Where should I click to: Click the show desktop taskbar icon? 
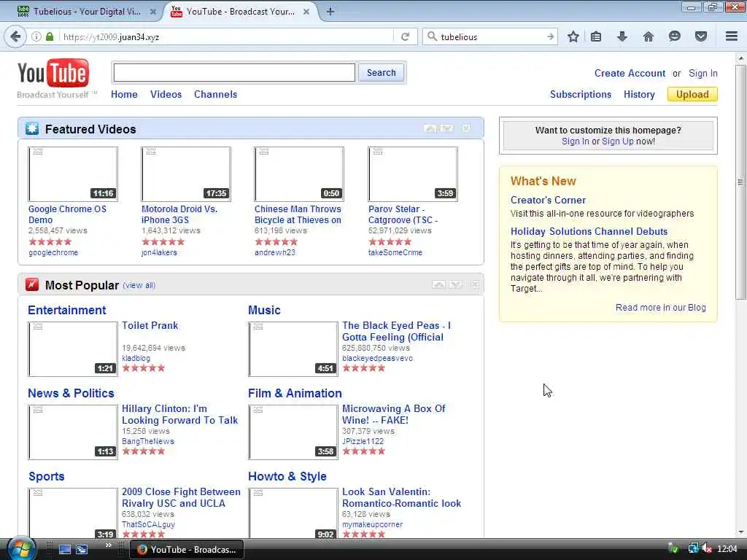coord(65,550)
